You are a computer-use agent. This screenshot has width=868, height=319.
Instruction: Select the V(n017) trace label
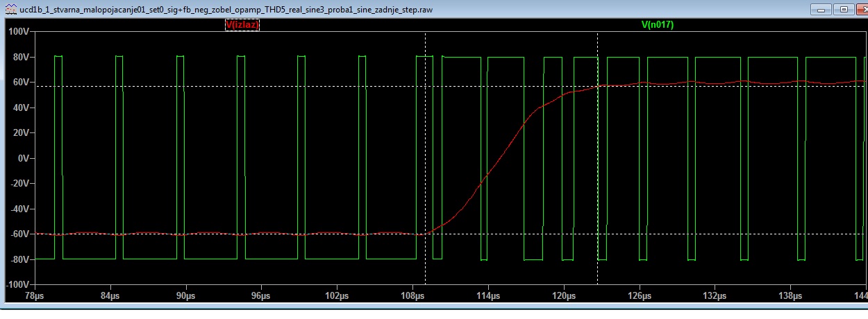click(x=657, y=24)
